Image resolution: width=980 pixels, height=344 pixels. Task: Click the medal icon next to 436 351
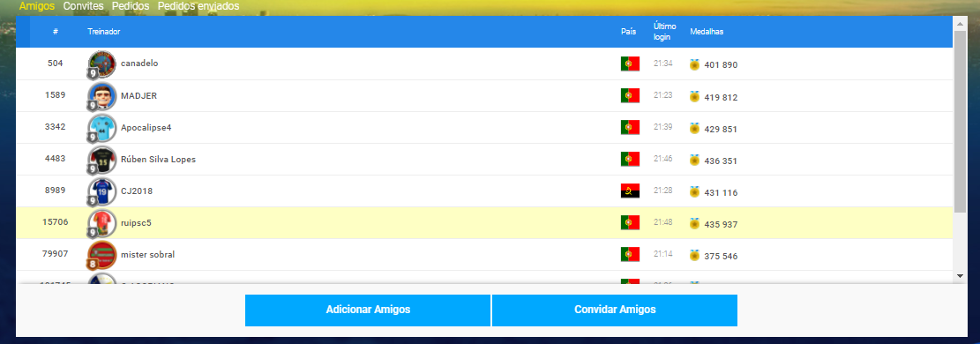694,161
